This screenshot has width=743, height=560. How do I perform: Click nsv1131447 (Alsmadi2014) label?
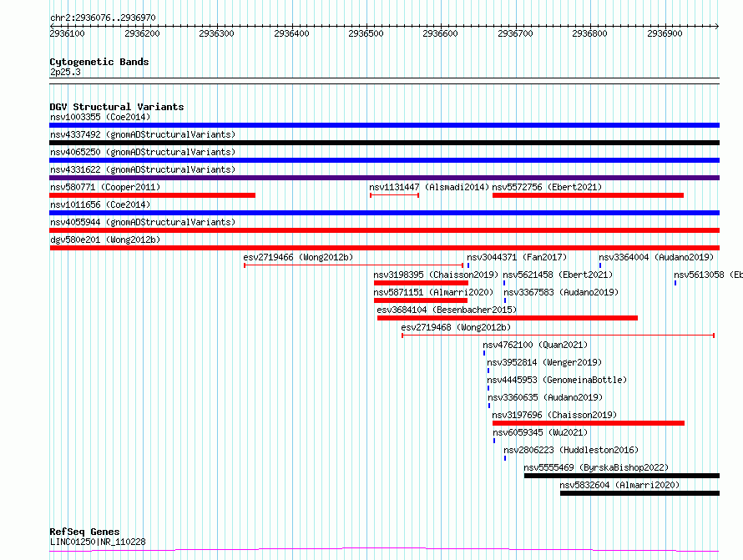pyautogui.click(x=429, y=187)
